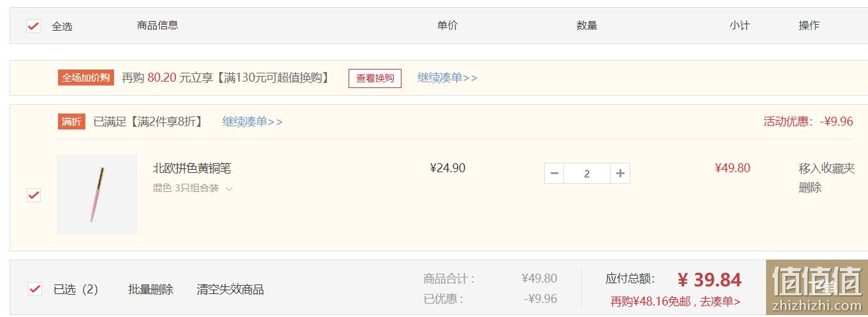Open 继续凑单 link in 全场加价购 banner

447,78
